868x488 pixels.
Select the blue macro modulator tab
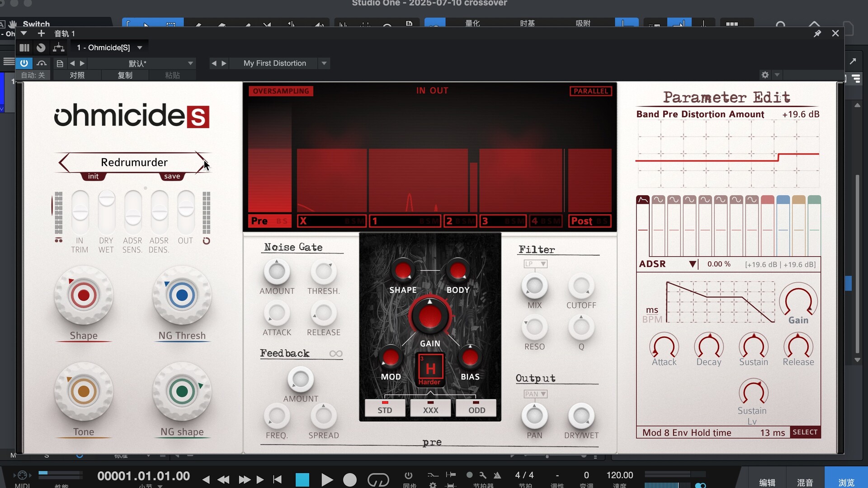783,200
